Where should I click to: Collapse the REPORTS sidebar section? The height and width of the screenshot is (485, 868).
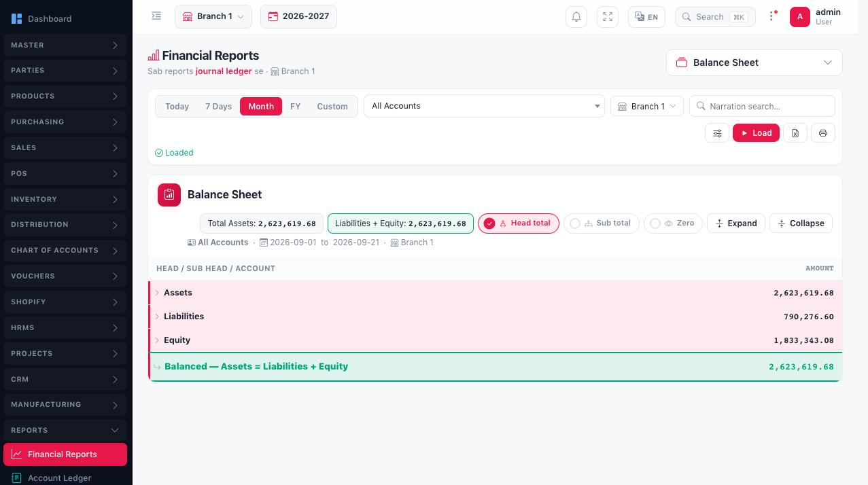tap(65, 431)
